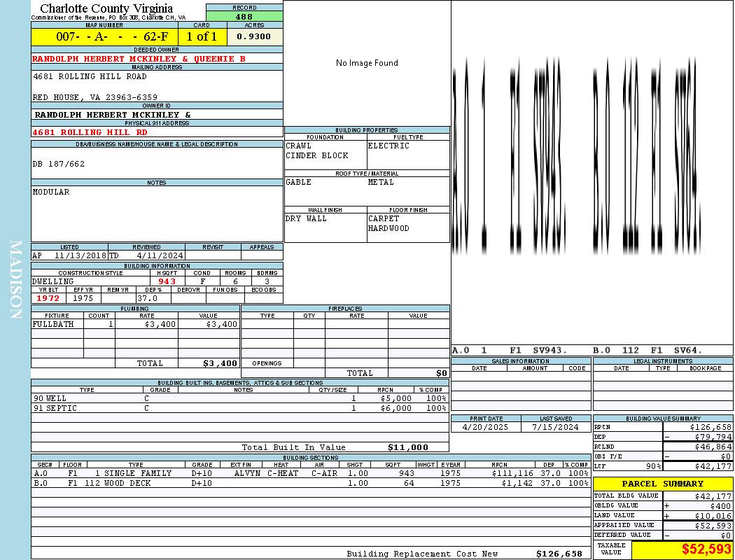Click the record number 488
The width and height of the screenshot is (735, 560).
(x=244, y=17)
